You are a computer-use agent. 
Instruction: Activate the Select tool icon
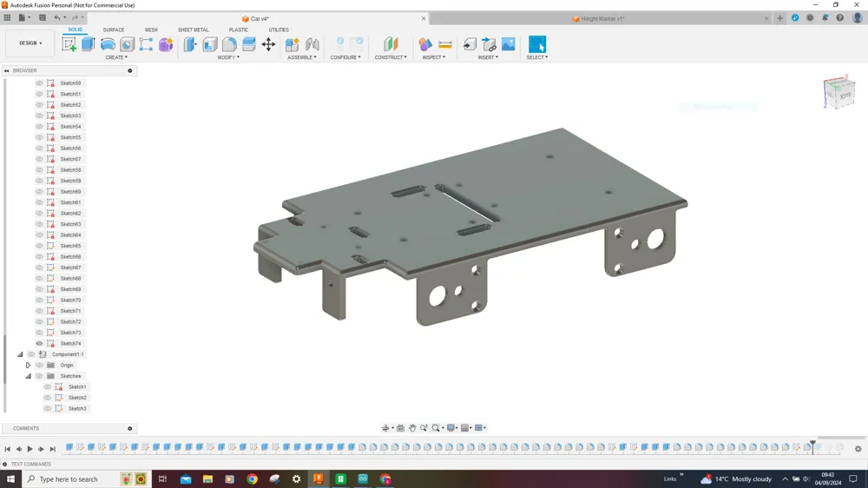(537, 44)
